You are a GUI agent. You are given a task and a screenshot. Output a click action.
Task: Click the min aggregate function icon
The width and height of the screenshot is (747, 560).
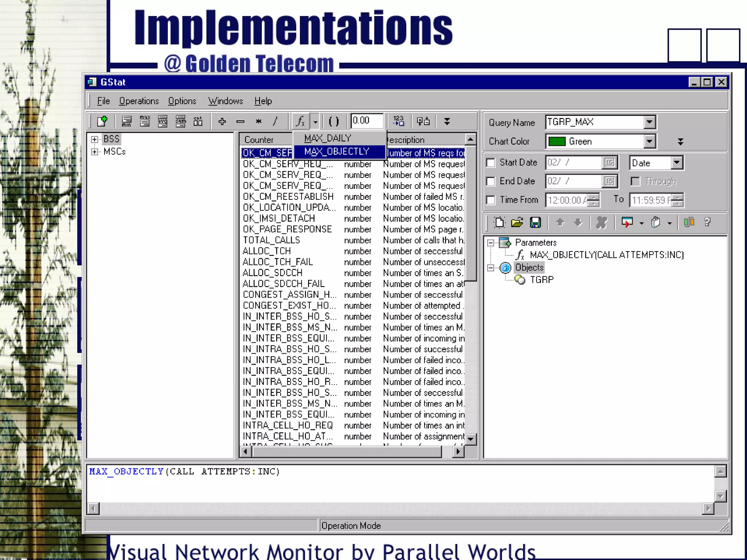(x=127, y=121)
